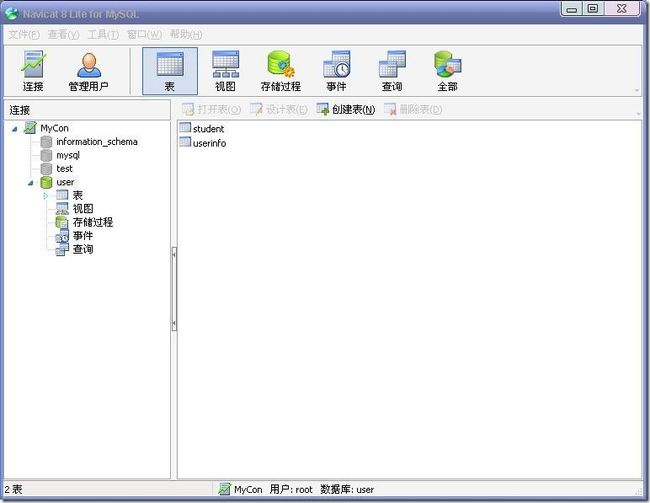The height and width of the screenshot is (503, 650).
Task: Expand the 表 node under user
Action: [x=46, y=195]
